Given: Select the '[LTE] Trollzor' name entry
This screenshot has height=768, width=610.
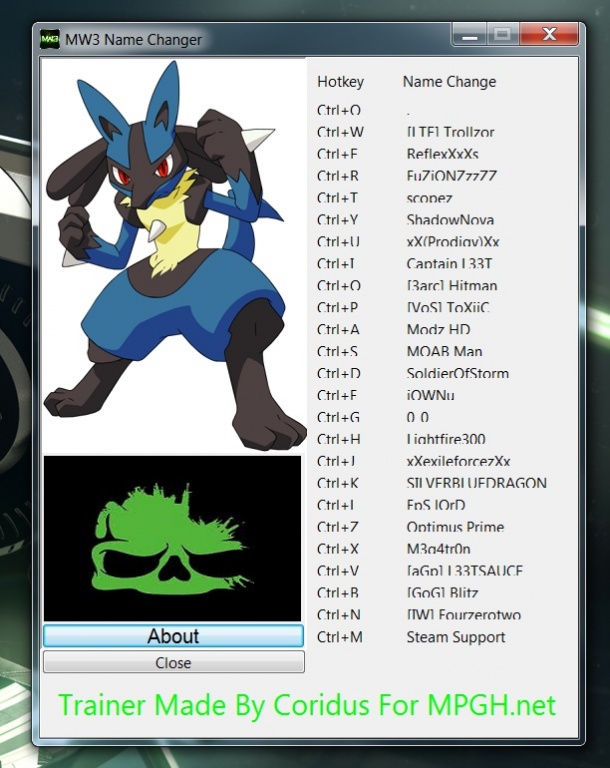Looking at the screenshot, I should tap(450, 132).
